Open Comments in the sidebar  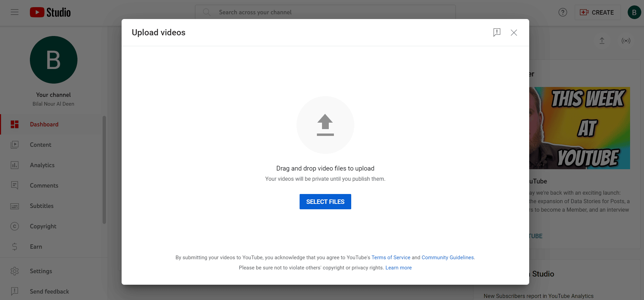(x=51, y=186)
